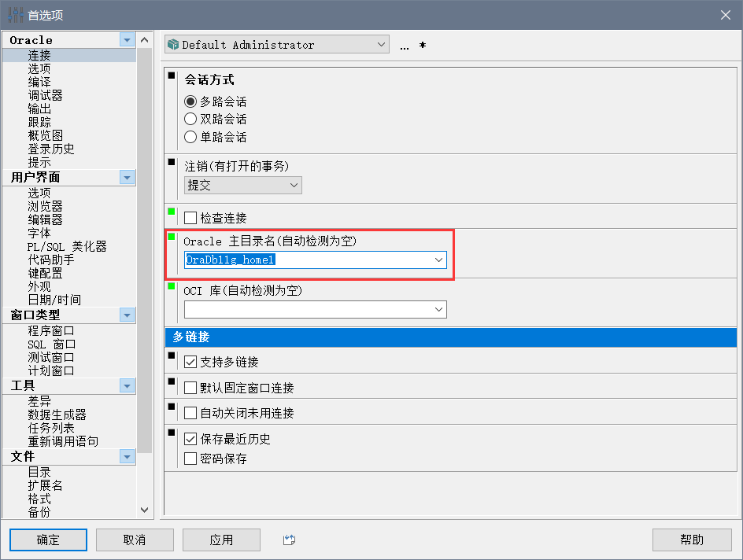Click the black indicator beside 自动关闭未用连接
Viewport: 743px width, 560px height.
pos(172,406)
